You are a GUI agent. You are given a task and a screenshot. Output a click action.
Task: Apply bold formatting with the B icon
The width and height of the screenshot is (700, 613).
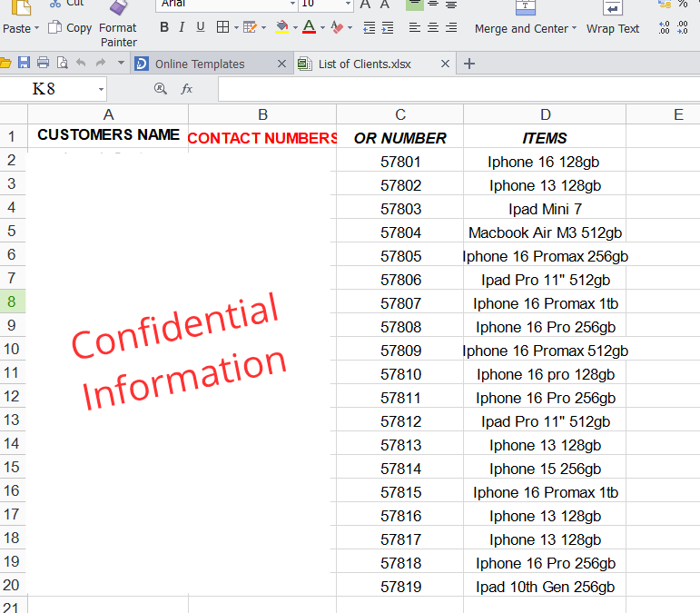164,27
